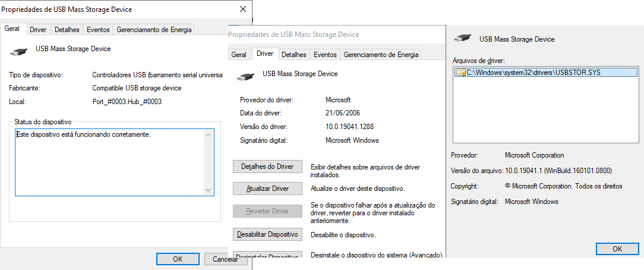Screen dimensions: 644x270
Task: Click OK in the left Propriedades window
Action: (x=178, y=259)
